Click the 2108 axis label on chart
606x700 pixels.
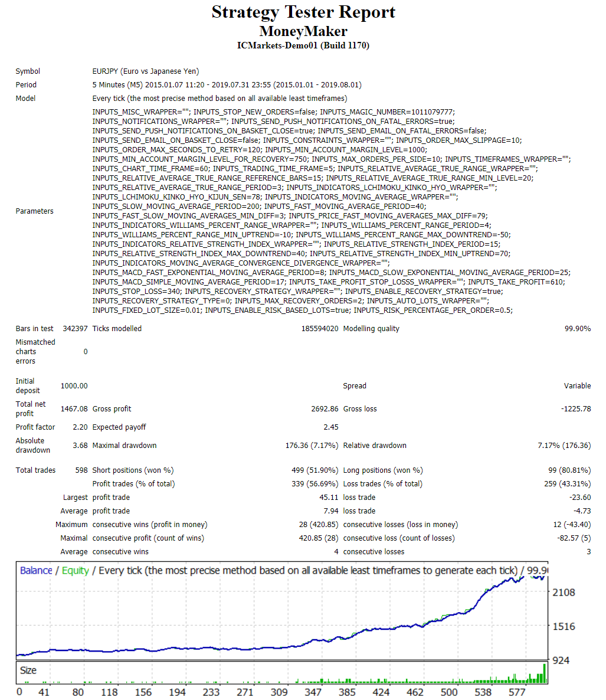tap(564, 593)
